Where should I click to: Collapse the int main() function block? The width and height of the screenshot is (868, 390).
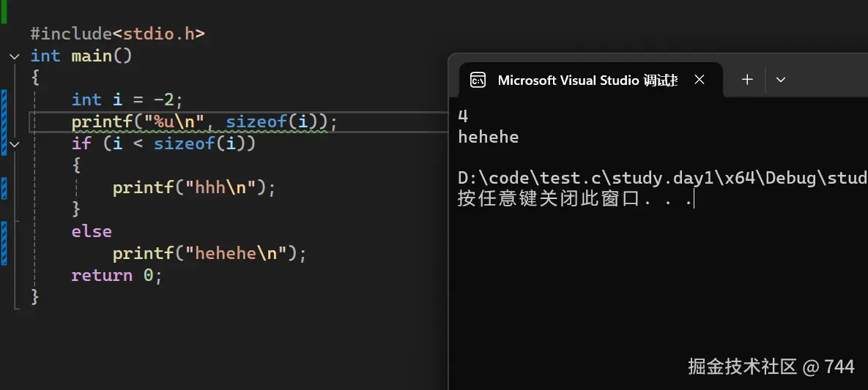[15, 56]
